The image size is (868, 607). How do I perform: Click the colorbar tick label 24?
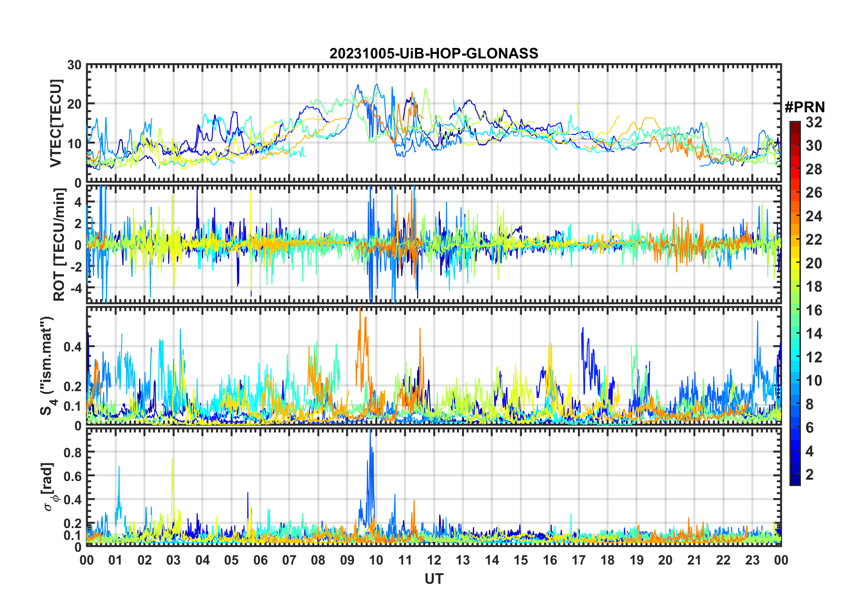814,216
